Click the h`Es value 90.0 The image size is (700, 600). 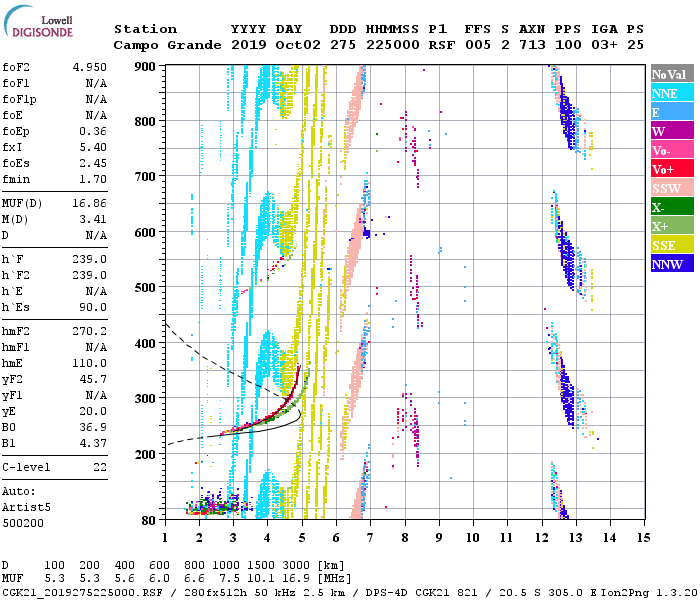click(x=93, y=308)
